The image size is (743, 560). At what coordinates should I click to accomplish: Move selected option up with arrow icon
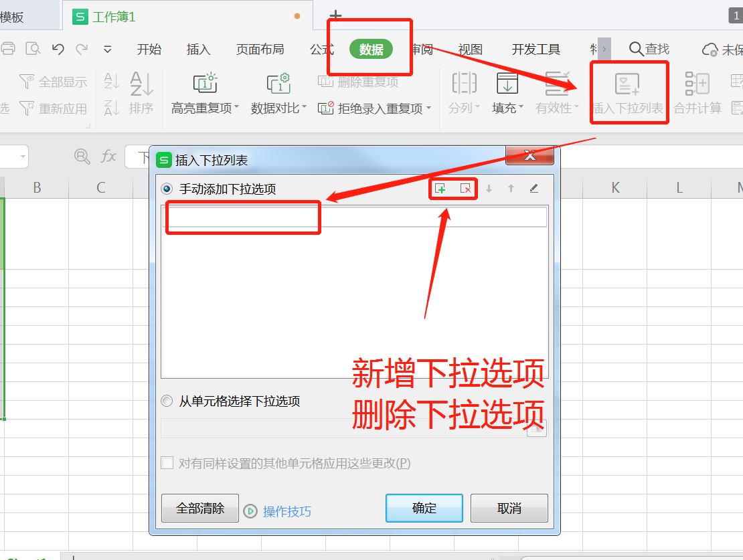pyautogui.click(x=511, y=189)
